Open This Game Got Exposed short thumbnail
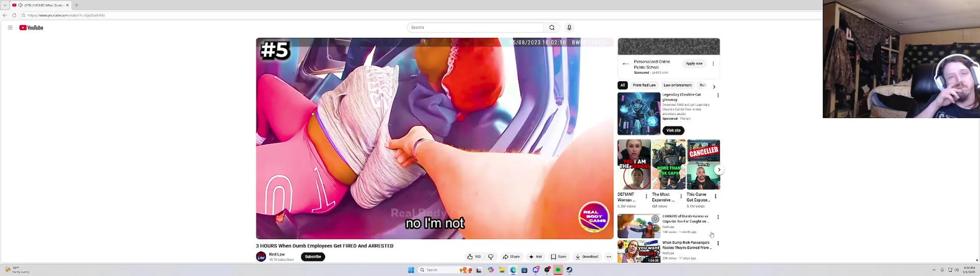The width and height of the screenshot is (980, 276). click(703, 164)
